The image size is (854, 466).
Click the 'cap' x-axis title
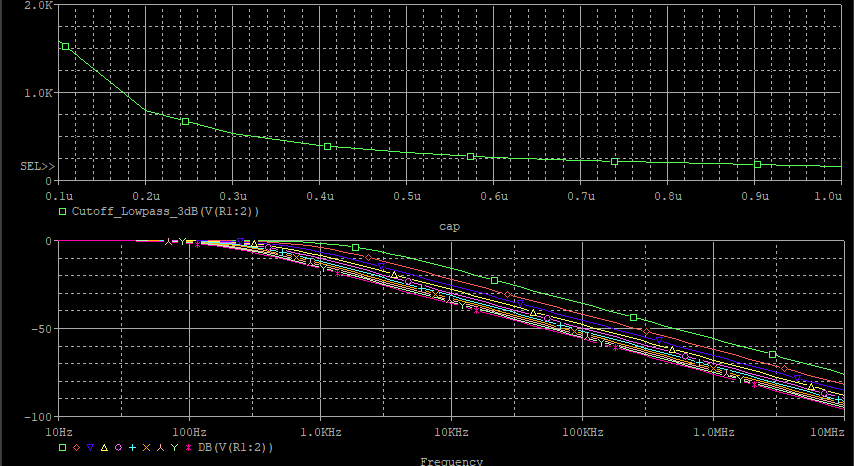coord(449,226)
